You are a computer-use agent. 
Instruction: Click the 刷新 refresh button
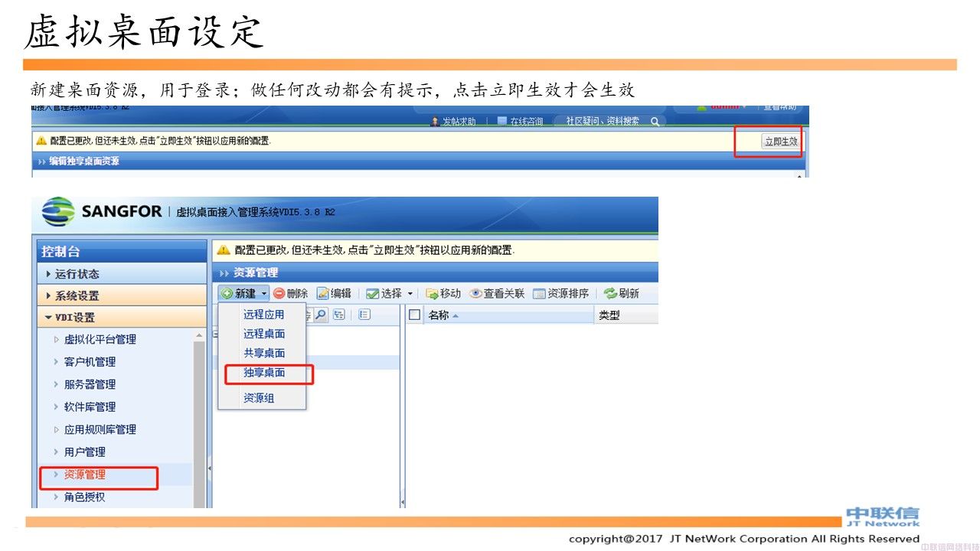point(621,294)
